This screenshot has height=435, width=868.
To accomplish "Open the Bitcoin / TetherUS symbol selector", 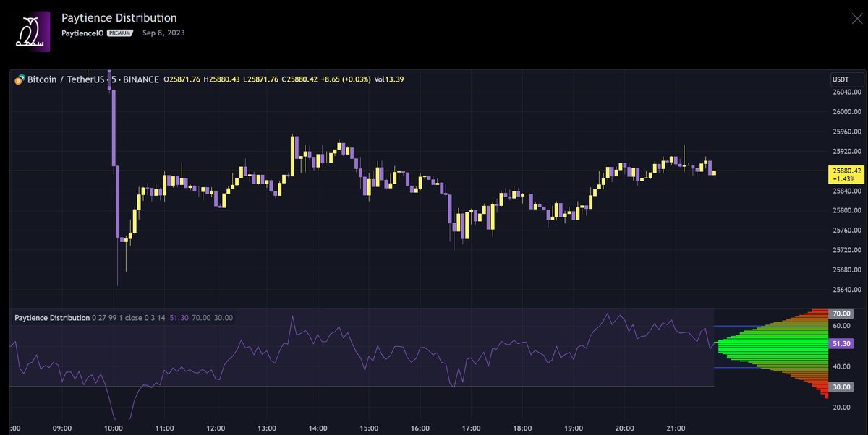I will point(64,79).
